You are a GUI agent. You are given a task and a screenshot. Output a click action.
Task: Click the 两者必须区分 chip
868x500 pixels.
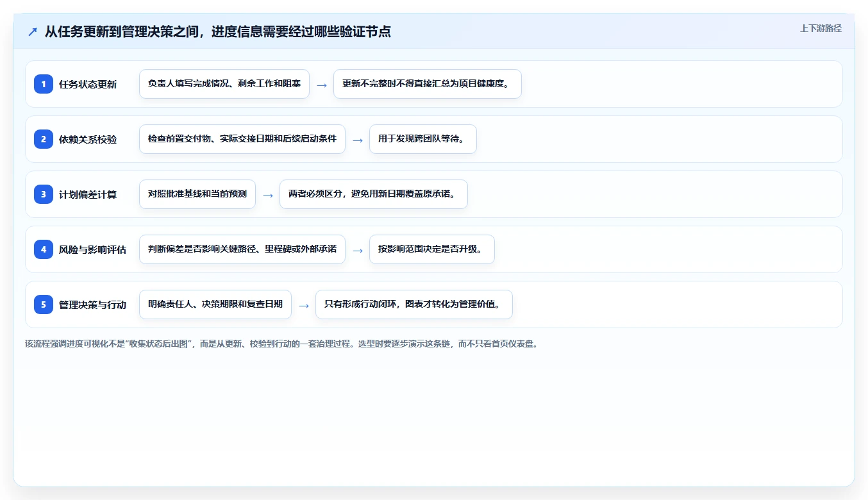[374, 194]
